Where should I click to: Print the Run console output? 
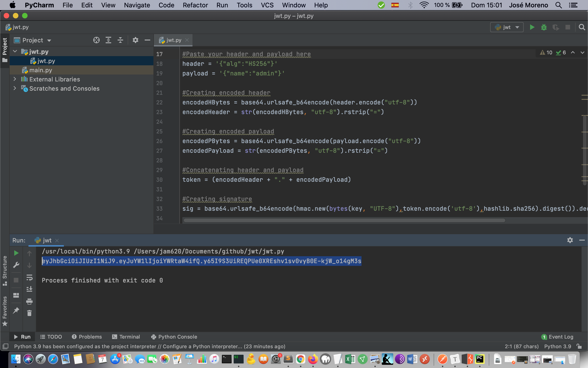pos(29,302)
